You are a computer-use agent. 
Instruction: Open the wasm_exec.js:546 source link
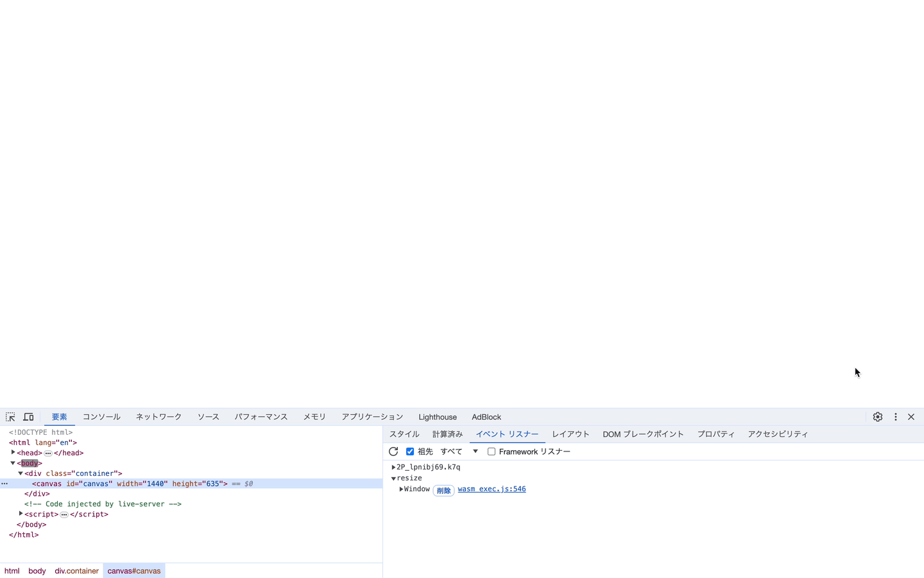coord(492,489)
